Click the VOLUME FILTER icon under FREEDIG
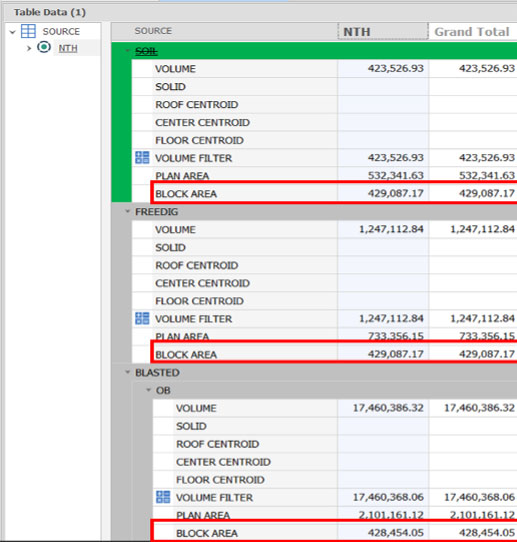This screenshot has width=517, height=542. (x=142, y=318)
